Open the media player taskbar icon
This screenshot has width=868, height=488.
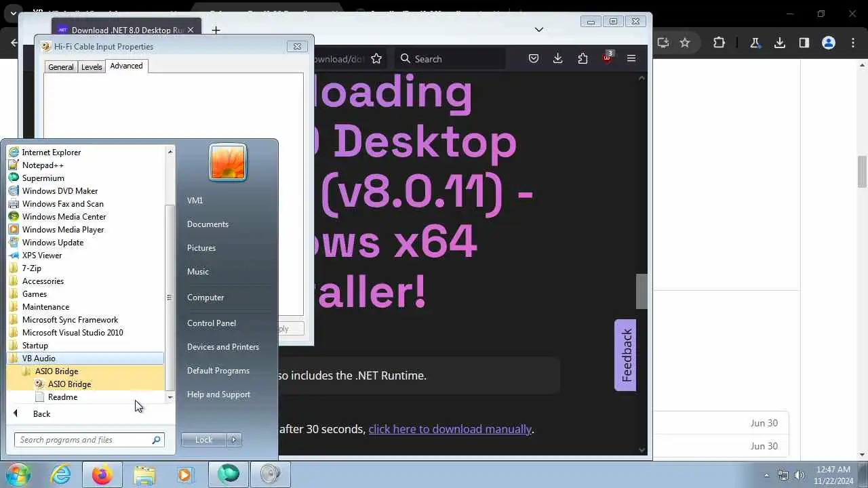pos(186,474)
